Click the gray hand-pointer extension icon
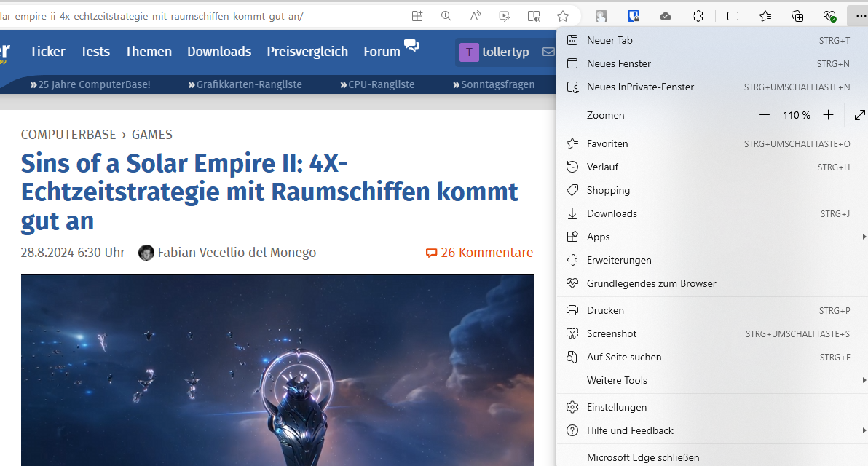The image size is (868, 466). tap(601, 16)
